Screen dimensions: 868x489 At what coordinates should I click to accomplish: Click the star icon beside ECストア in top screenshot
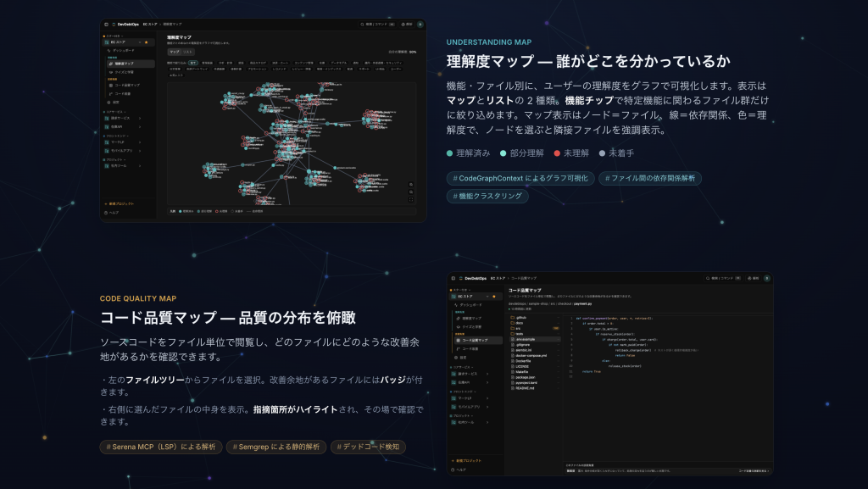pyautogui.click(x=146, y=42)
